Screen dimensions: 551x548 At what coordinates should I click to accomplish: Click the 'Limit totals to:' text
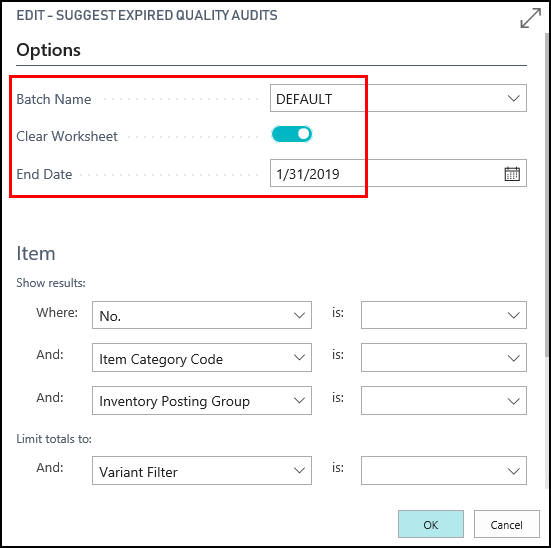point(54,439)
